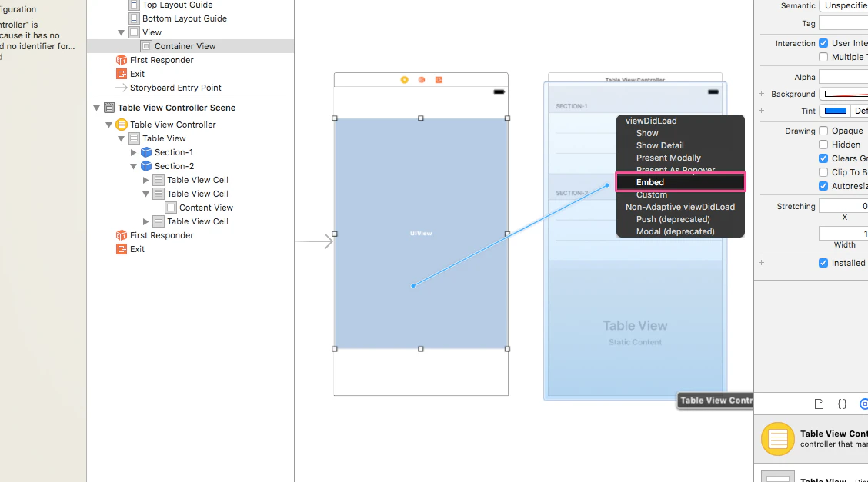Click top-center resize handle of container view
This screenshot has height=482, width=868.
pyautogui.click(x=421, y=118)
